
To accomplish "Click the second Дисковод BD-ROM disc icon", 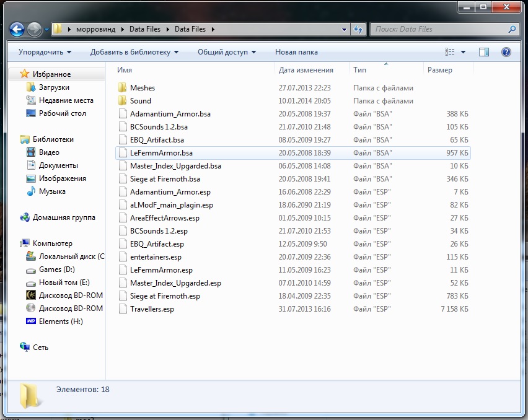I will 30,308.
